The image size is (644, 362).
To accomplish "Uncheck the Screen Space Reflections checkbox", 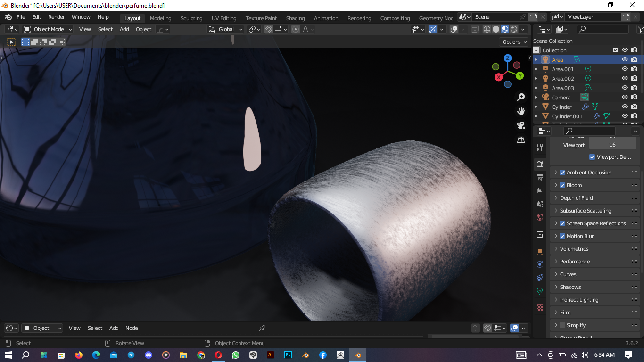I will (x=562, y=223).
